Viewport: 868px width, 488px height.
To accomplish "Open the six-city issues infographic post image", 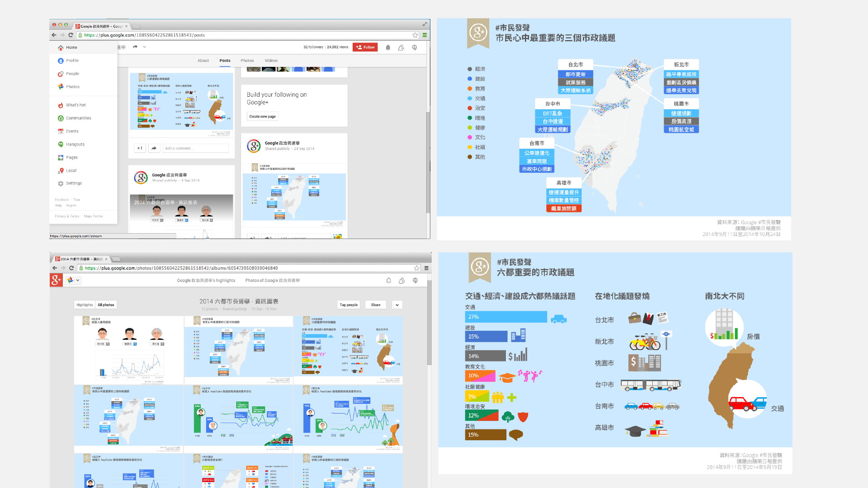I will 181,105.
